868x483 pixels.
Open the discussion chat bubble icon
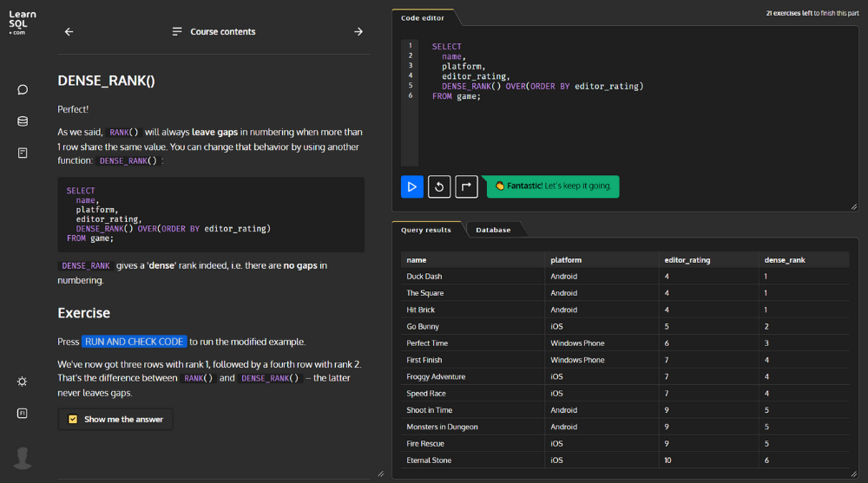[x=23, y=89]
